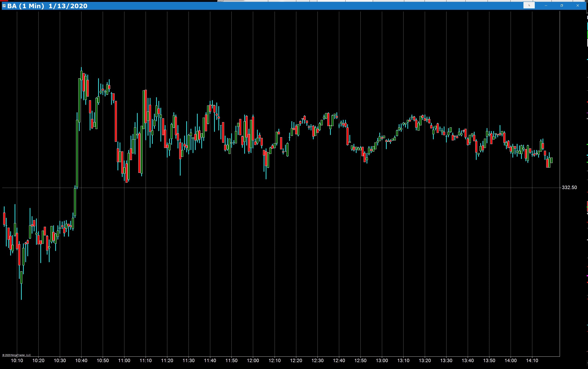588x369 pixels.
Task: Click the 13:50 time axis label
Action: coord(489,361)
